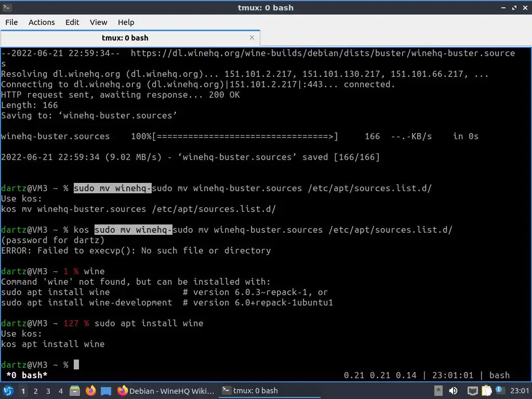Click 'Connecting to dl.winehq.org' line
532x399 pixels.
click(198, 84)
